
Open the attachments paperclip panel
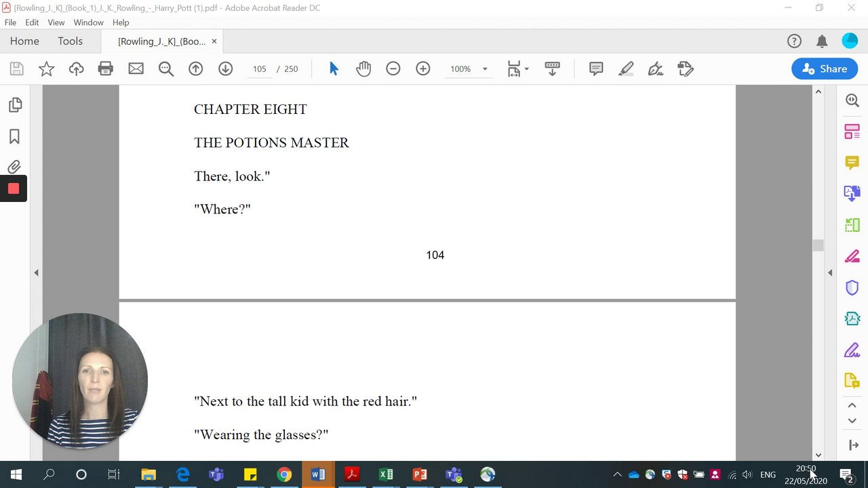click(14, 167)
